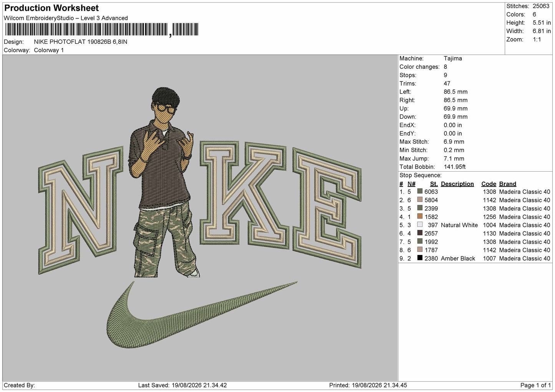Click the Page 1 of 1 indicator
The width and height of the screenshot is (555, 392).
click(x=535, y=385)
